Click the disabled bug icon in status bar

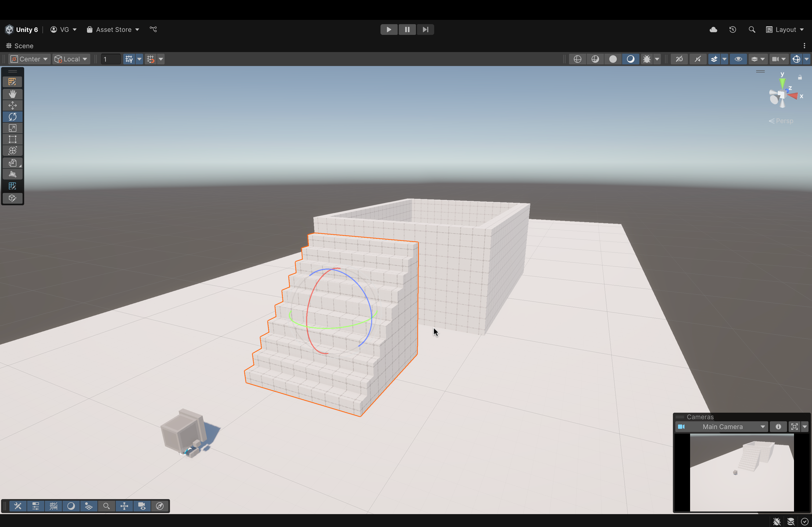(777, 522)
